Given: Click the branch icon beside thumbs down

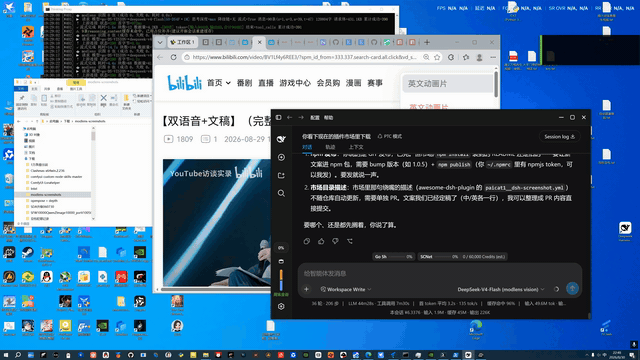Looking at the screenshot, I should [350, 241].
